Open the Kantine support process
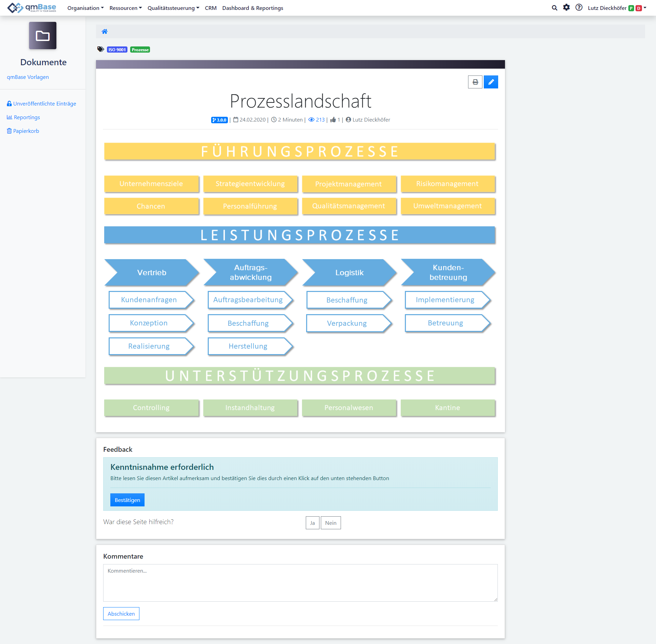 pyautogui.click(x=448, y=408)
